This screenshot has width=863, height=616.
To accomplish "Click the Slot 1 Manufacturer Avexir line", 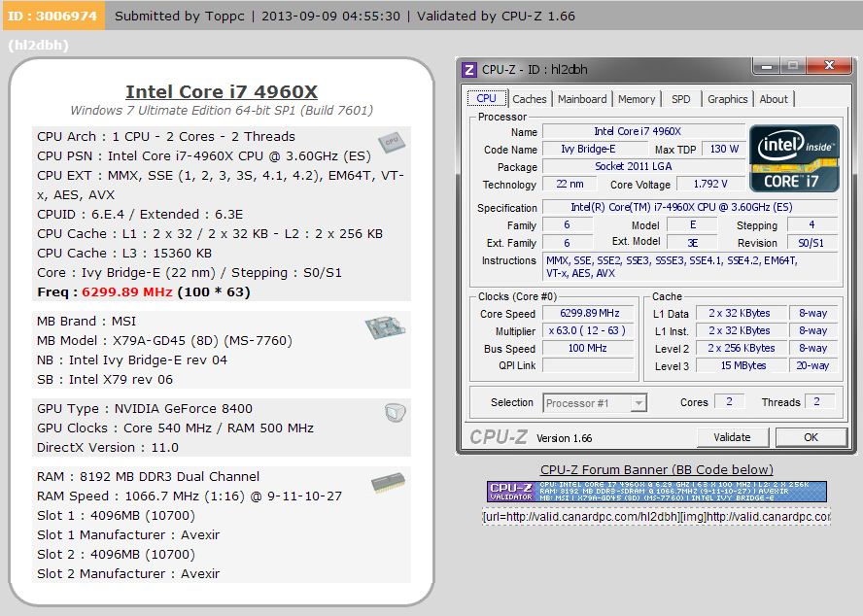I will [x=128, y=535].
